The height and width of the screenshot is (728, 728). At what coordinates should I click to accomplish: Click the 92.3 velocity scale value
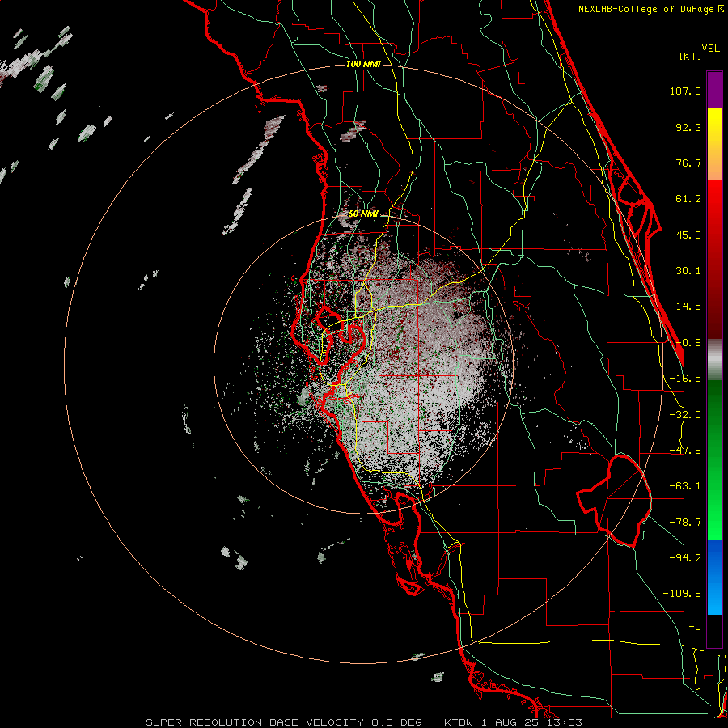coord(688,127)
